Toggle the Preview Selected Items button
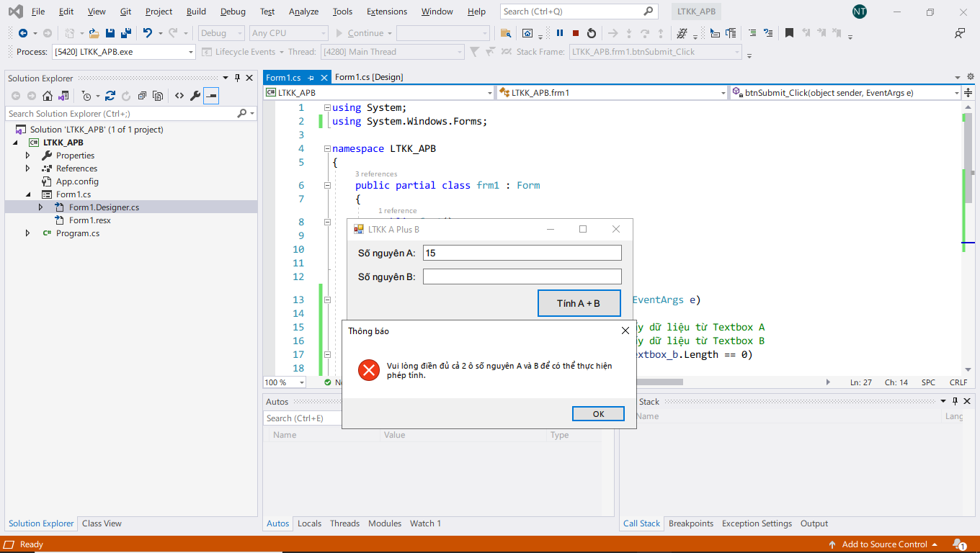This screenshot has width=980, height=553. [211, 96]
